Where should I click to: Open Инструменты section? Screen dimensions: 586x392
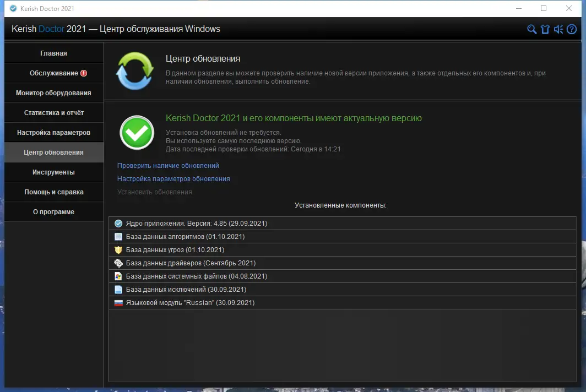point(54,172)
